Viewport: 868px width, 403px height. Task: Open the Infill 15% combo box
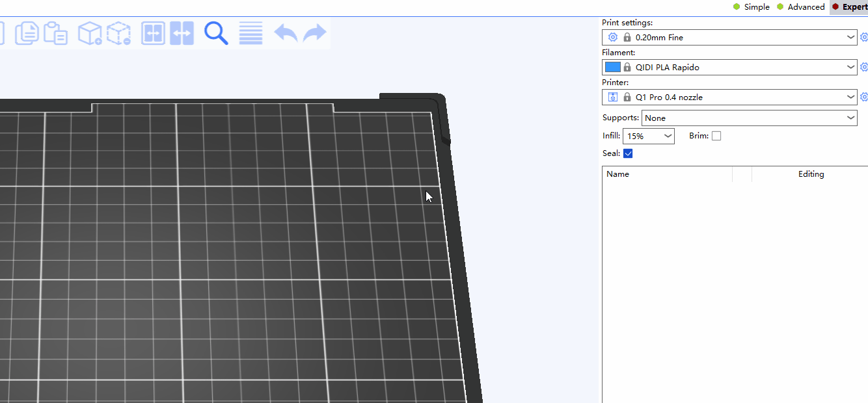coord(648,136)
